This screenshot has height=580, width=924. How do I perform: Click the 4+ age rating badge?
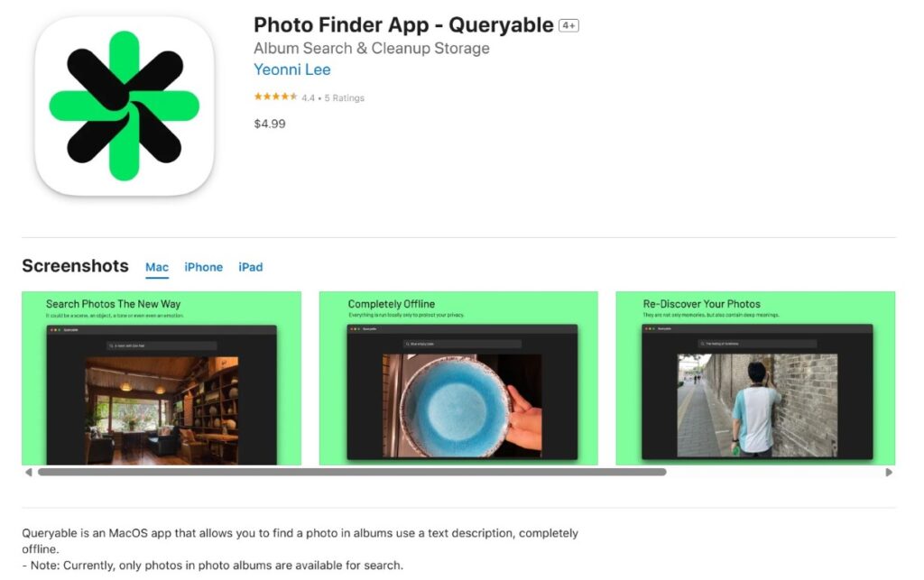(568, 25)
